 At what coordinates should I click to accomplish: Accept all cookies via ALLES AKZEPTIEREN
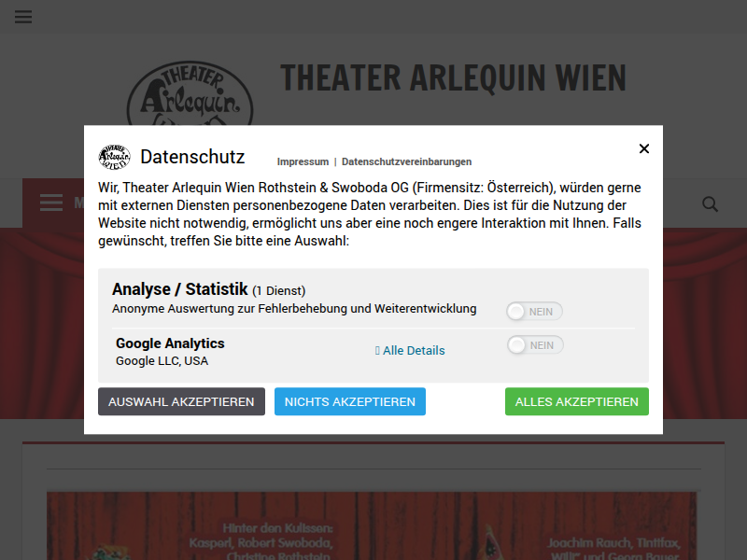pyautogui.click(x=576, y=401)
